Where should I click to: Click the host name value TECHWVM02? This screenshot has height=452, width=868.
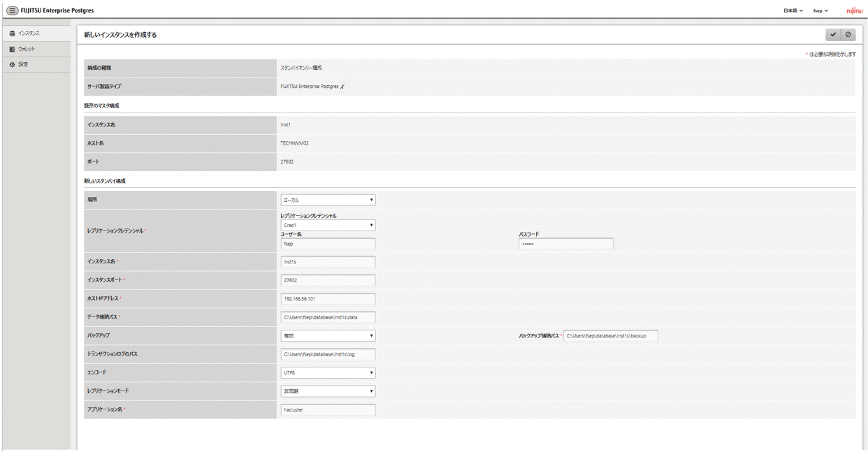(294, 143)
